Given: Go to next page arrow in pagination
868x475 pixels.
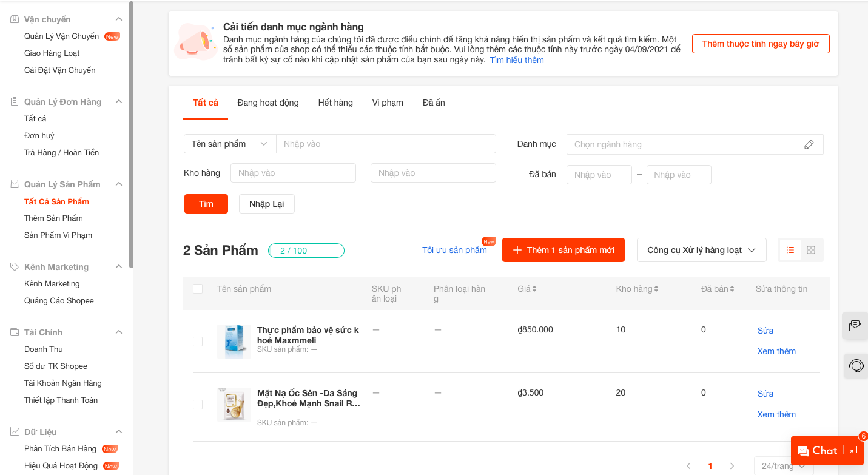Looking at the screenshot, I should pos(732,466).
